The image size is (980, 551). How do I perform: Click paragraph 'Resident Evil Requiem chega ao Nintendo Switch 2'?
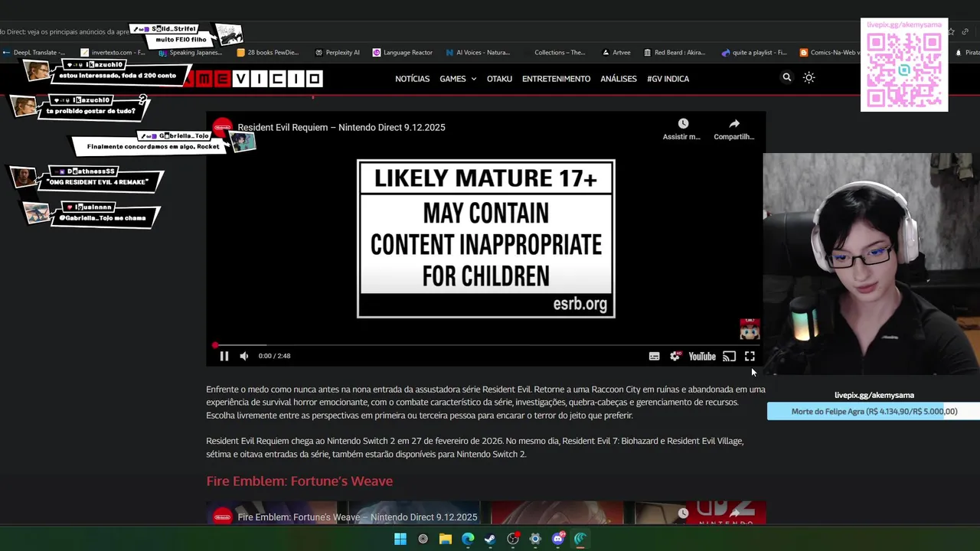point(475,448)
